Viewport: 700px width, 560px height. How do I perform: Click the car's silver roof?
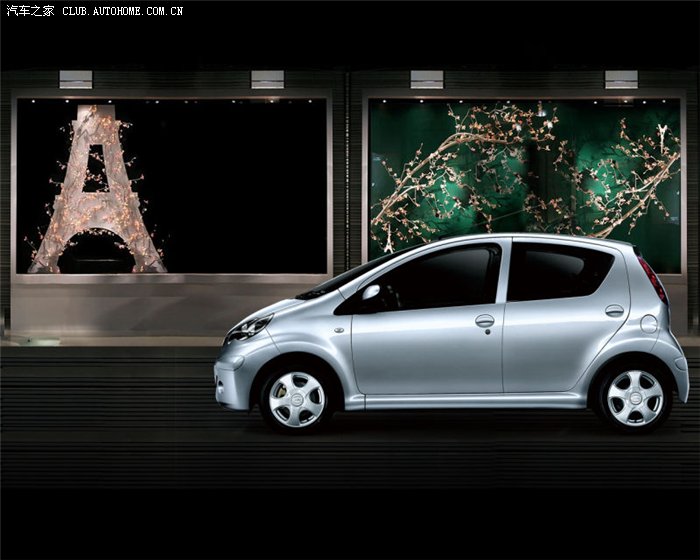point(520,239)
